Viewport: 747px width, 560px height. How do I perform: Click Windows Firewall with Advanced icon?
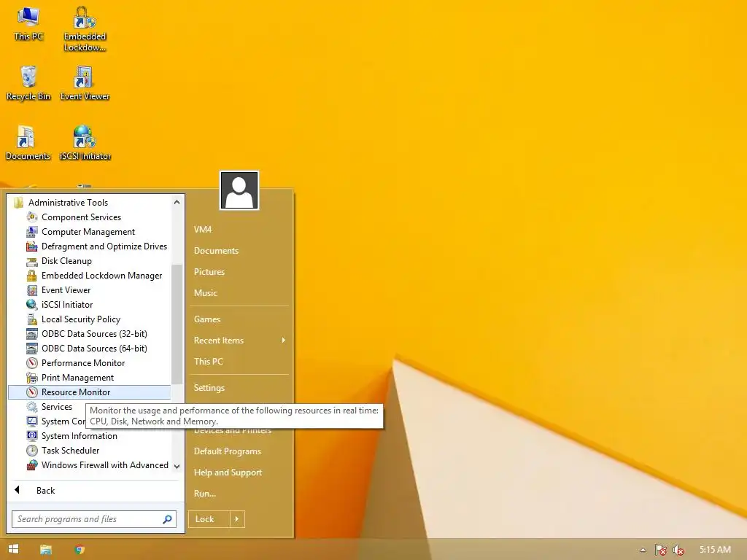click(x=32, y=465)
